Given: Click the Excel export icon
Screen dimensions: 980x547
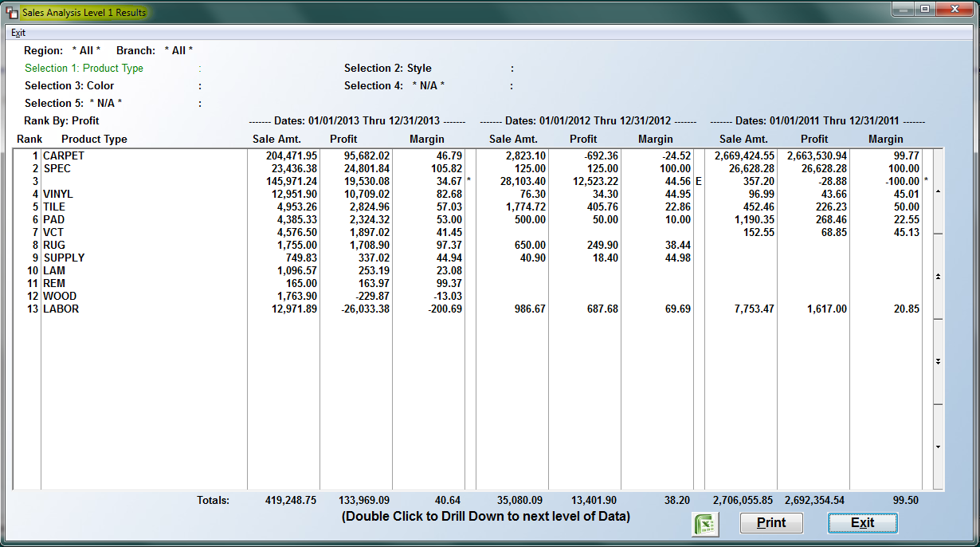Looking at the screenshot, I should click(705, 523).
